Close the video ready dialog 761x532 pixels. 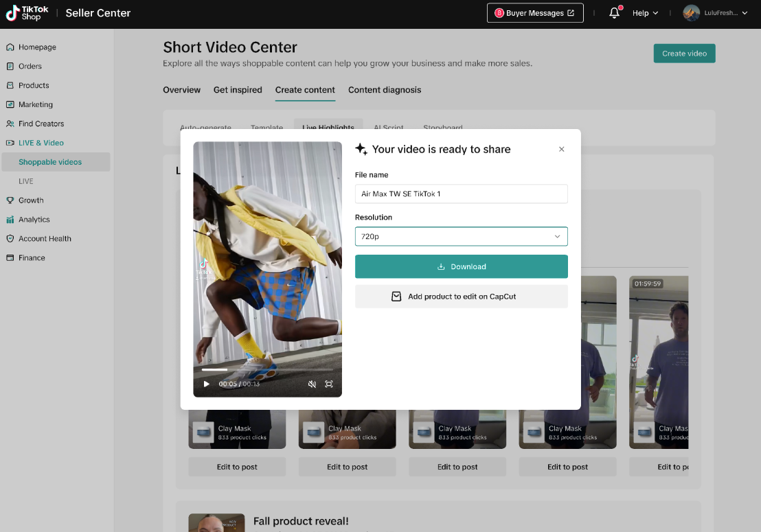561,149
